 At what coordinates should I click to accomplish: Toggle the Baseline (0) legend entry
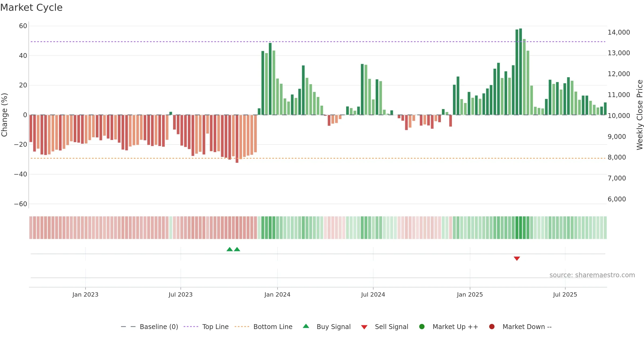149,327
